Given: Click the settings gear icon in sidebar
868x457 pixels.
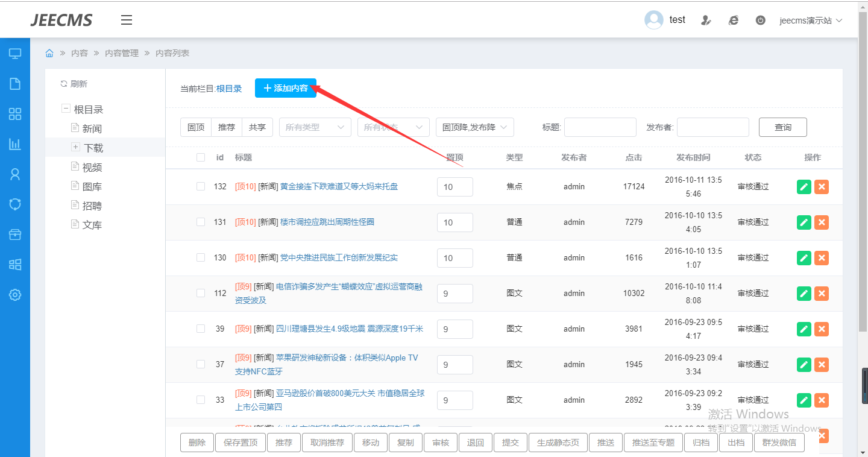Looking at the screenshot, I should (15, 295).
